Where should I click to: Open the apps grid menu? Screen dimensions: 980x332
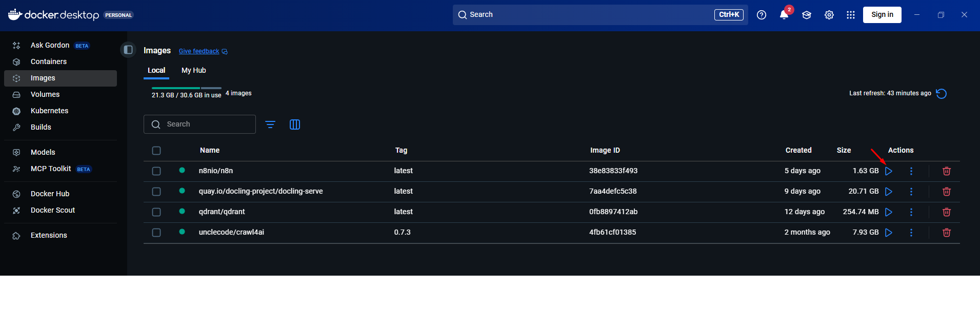point(851,15)
